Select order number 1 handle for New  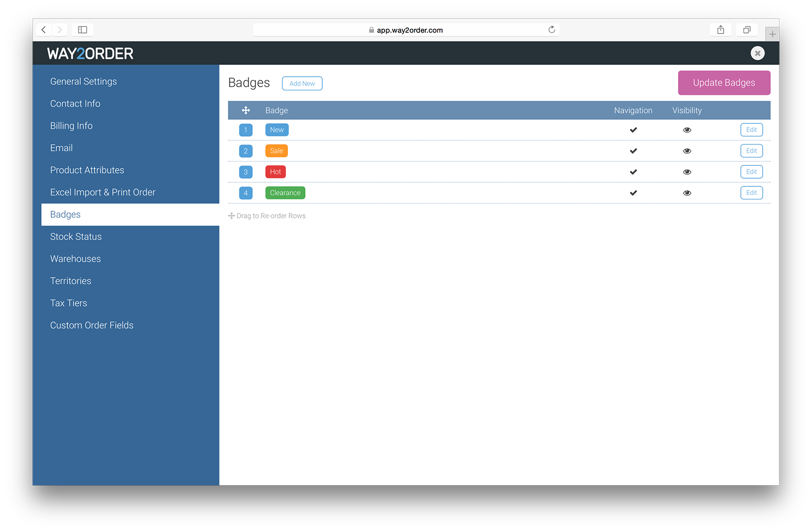tap(246, 130)
